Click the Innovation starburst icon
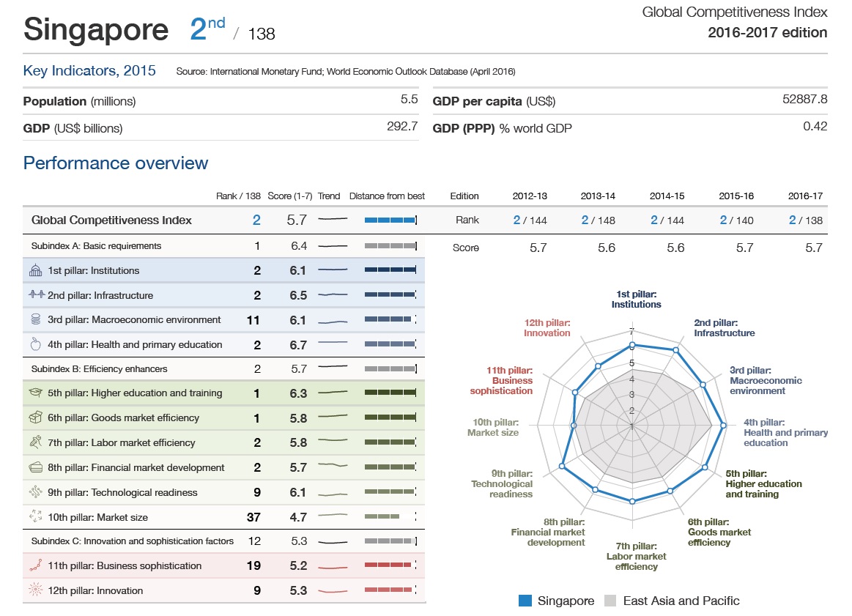Screen dimensions: 852x616 click(35, 590)
